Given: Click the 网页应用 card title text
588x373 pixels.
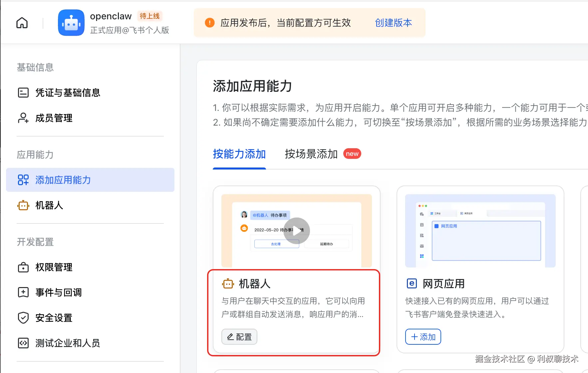Looking at the screenshot, I should pos(444,284).
